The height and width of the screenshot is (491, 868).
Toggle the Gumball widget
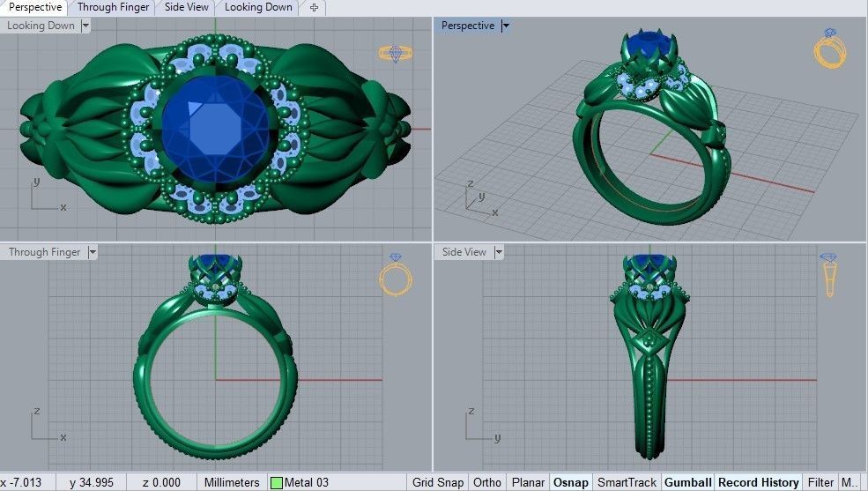tap(687, 483)
